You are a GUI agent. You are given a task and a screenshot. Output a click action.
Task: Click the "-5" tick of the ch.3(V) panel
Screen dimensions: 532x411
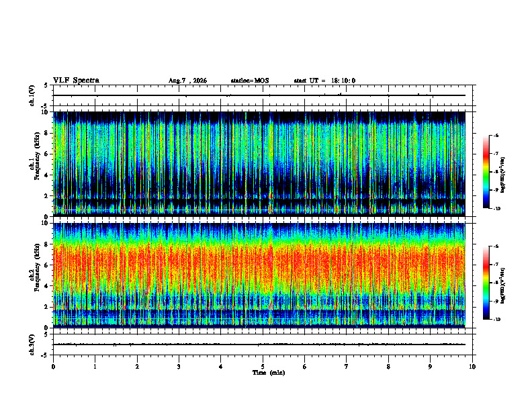(45, 355)
